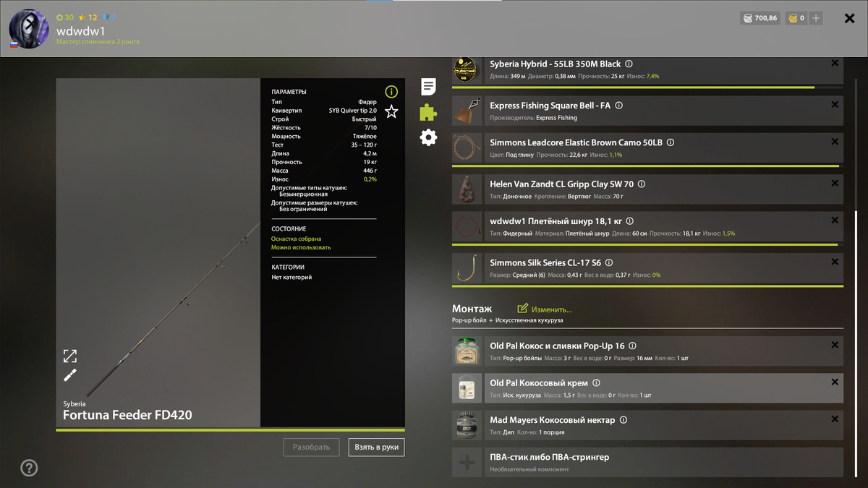Viewport: 868px width, 488px height.
Task: Show info for Old Pal Pop-Up 16
Action: 631,346
